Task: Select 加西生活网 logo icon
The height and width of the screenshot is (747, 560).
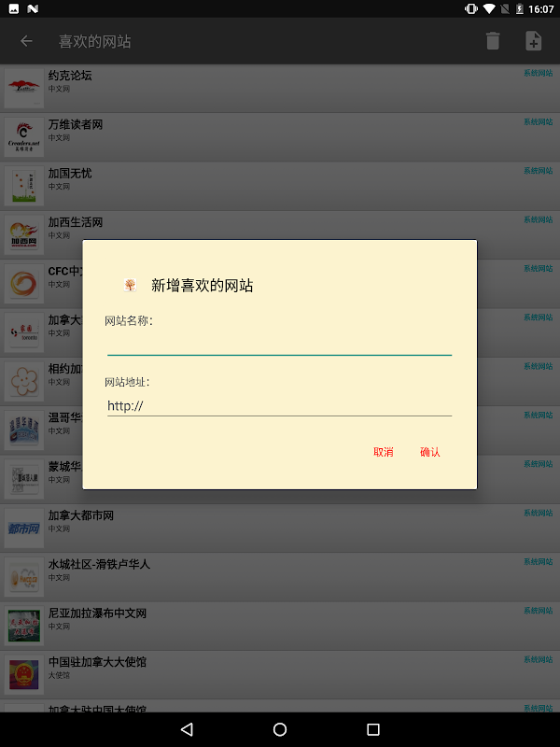Action: pos(24,235)
